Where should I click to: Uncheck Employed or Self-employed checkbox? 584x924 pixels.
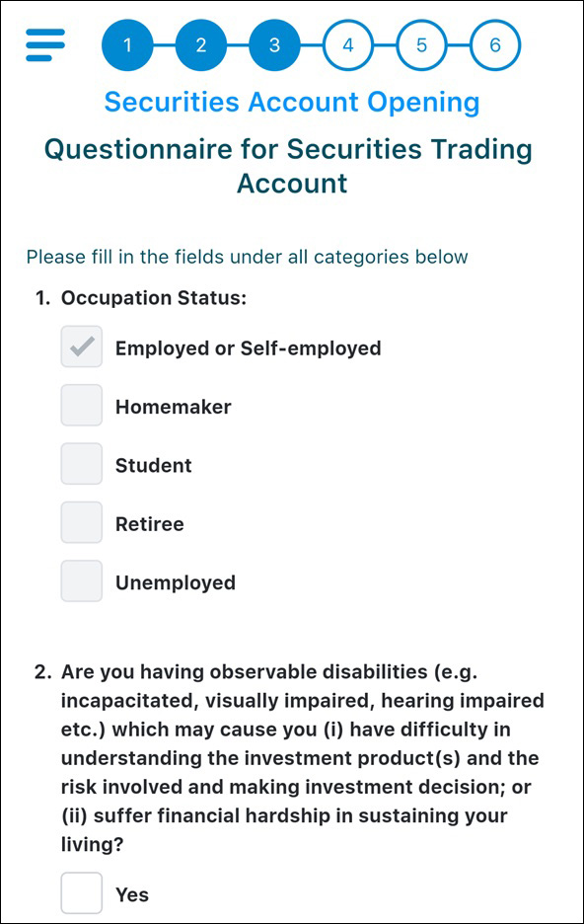tap(82, 346)
